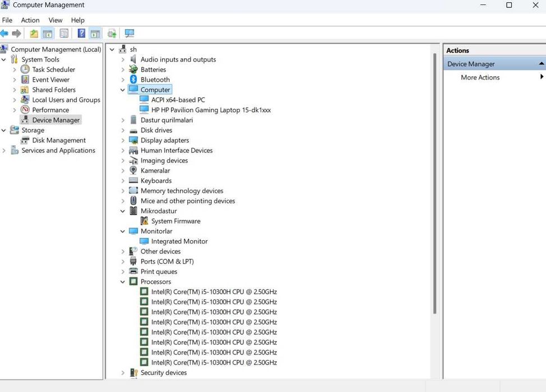Screen dimensions: 546x392
Task: Toggle Show/Hide Action Pane toolbar icon
Action: click(x=95, y=34)
